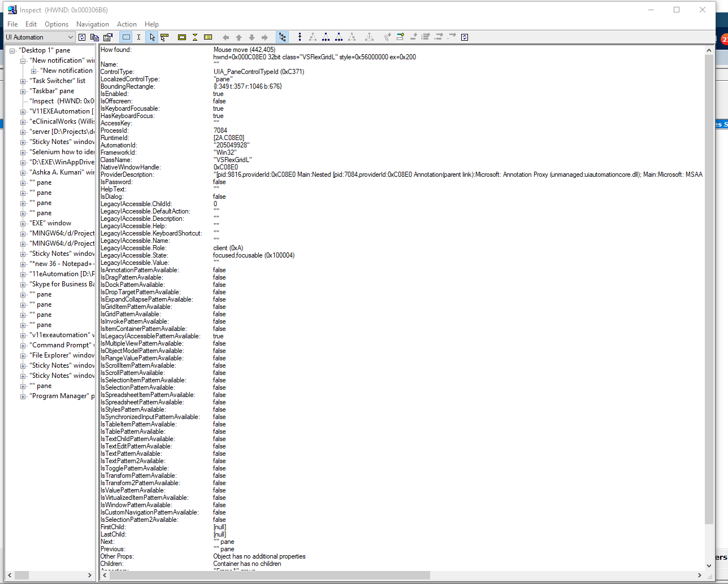Open the Action menu

point(127,24)
